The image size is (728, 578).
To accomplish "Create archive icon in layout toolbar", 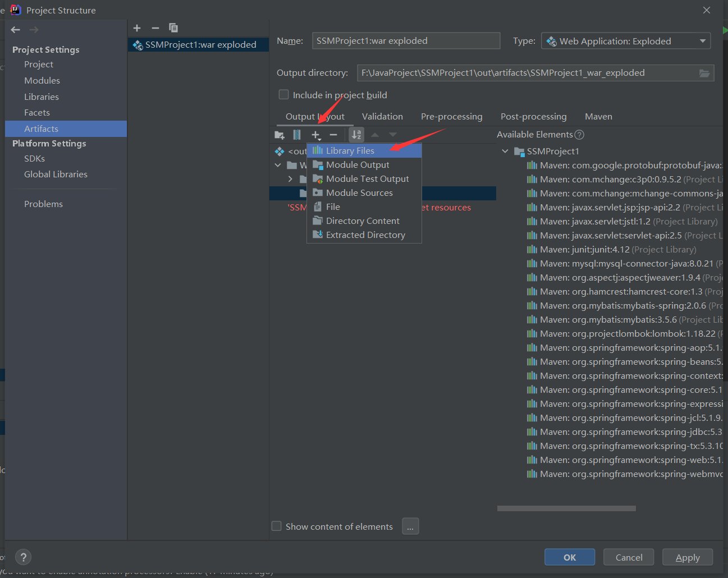I will pos(297,135).
